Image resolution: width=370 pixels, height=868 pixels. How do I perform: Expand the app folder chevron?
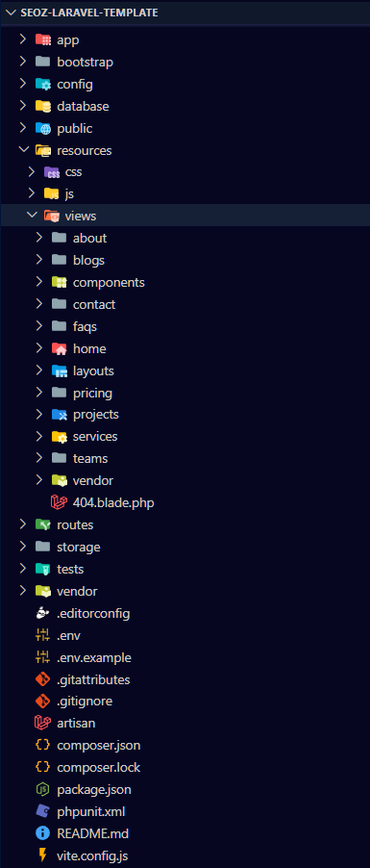point(23,39)
